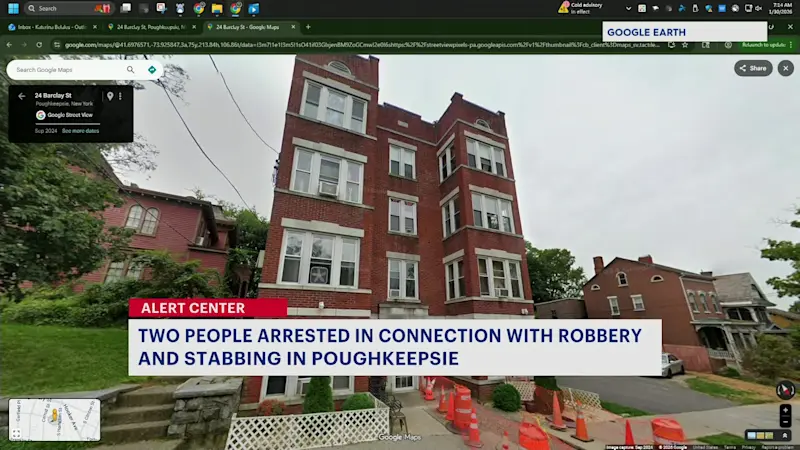Image resolution: width=800 pixels, height=450 pixels.
Task: Click the location pin icon in the address card
Action: (110, 96)
